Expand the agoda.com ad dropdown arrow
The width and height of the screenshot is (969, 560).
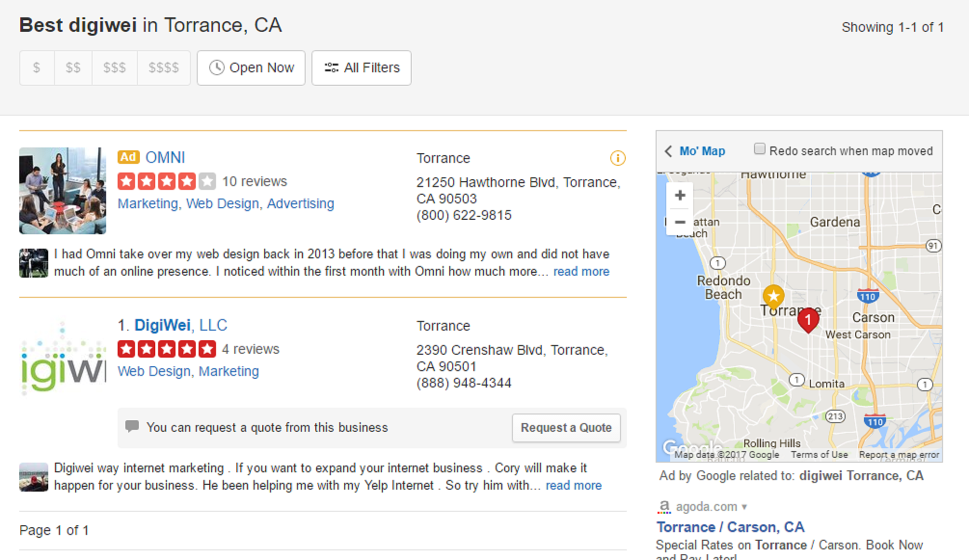point(744,507)
